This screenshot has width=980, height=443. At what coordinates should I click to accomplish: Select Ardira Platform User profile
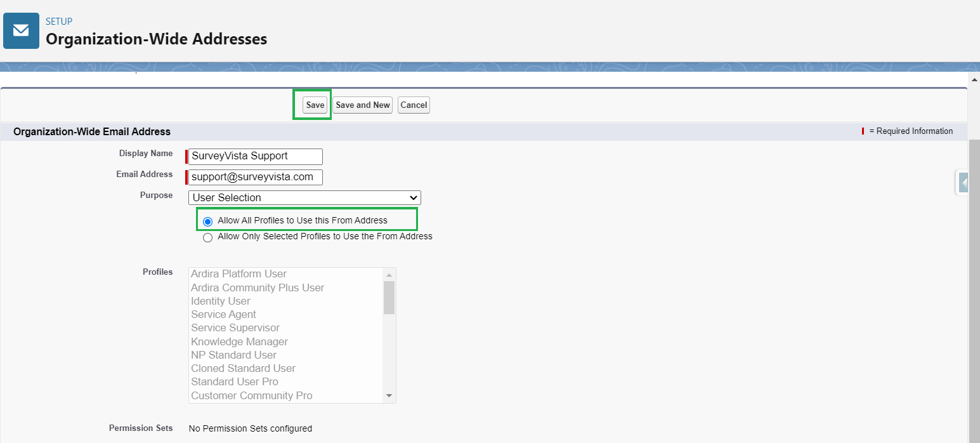point(238,274)
